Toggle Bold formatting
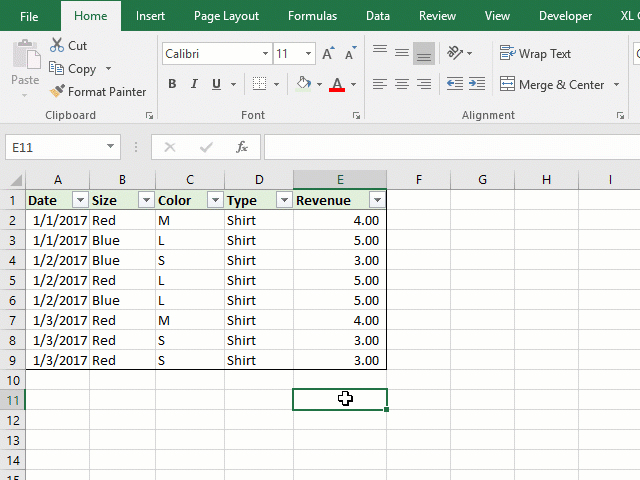The width and height of the screenshot is (640, 480). (172, 84)
